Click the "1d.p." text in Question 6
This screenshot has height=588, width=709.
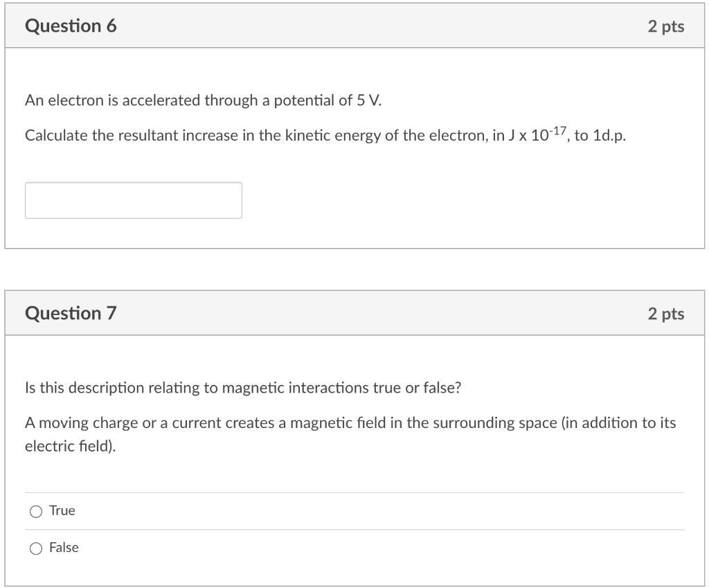tap(609, 136)
